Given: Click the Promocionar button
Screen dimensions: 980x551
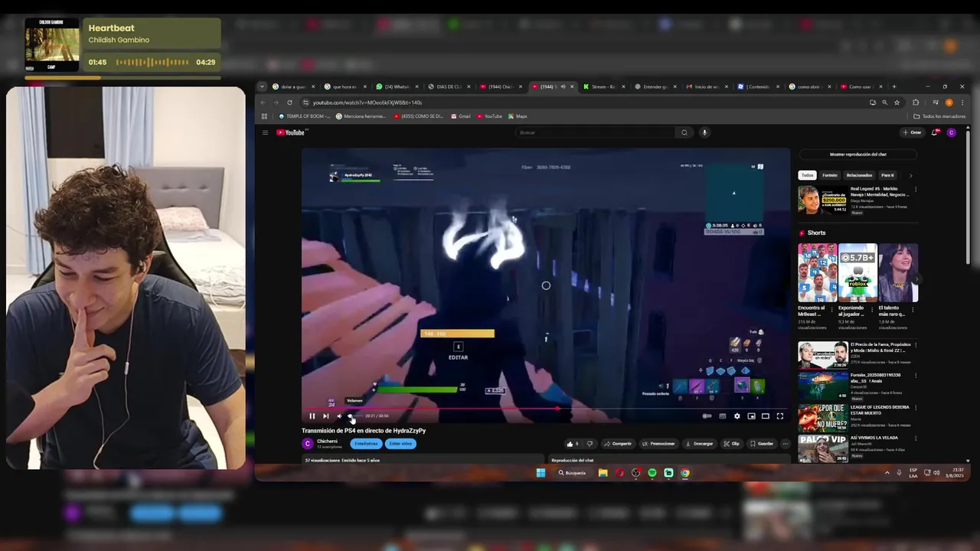Looking at the screenshot, I should [658, 444].
